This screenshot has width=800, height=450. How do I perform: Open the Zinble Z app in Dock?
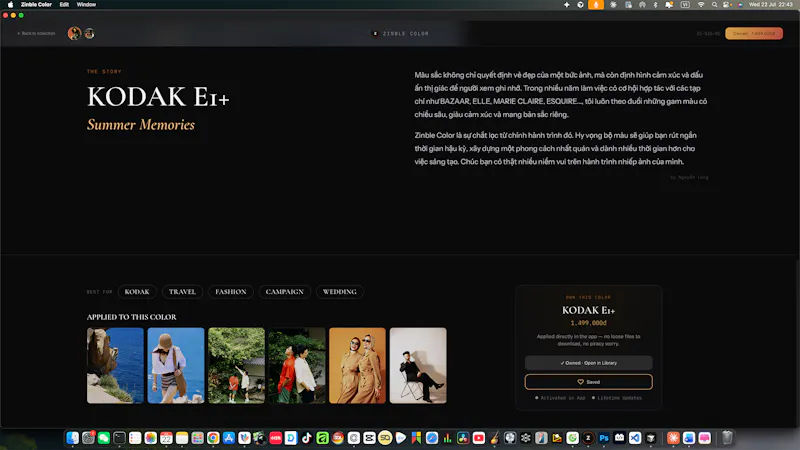coord(588,438)
